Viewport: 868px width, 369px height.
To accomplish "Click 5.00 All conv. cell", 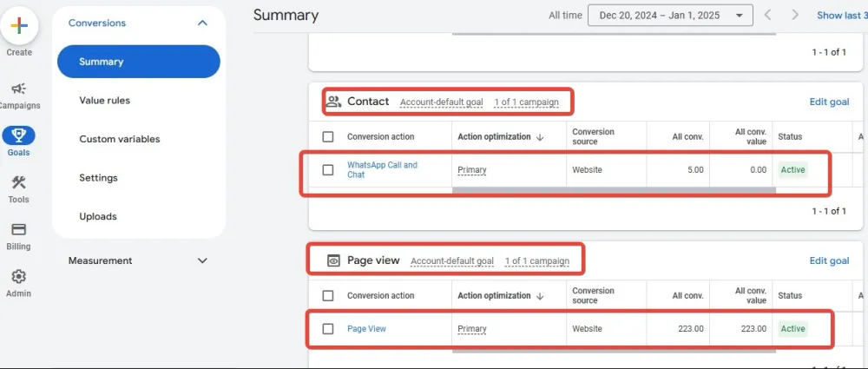I will [x=695, y=169].
